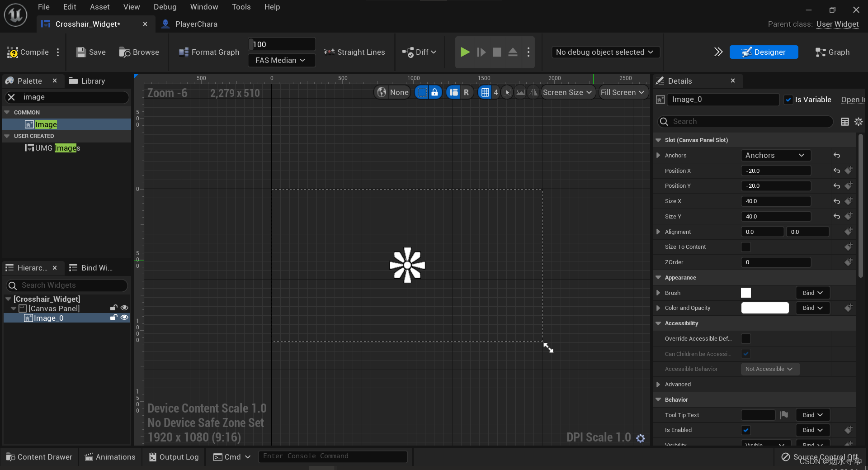Open the Output Log panel

click(x=174, y=456)
